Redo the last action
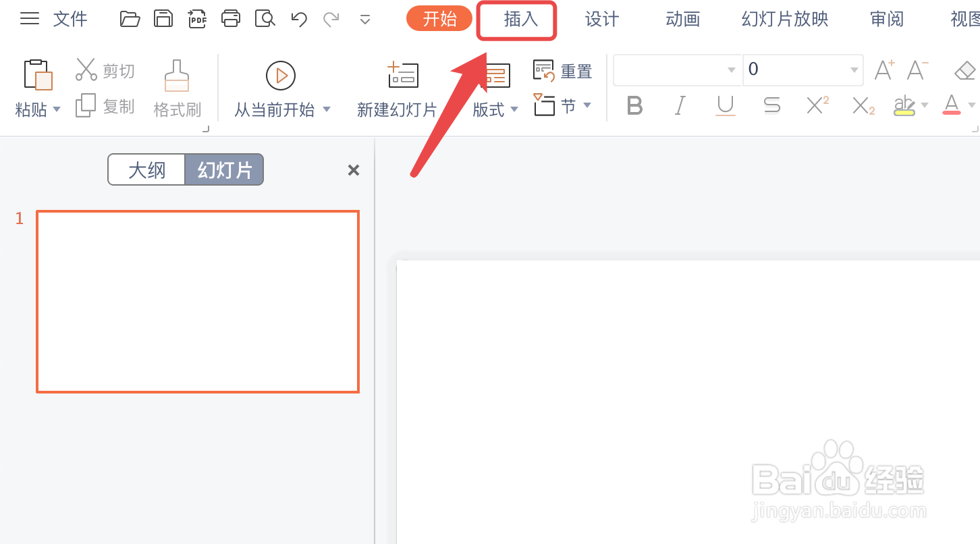The image size is (980, 544). tap(331, 19)
